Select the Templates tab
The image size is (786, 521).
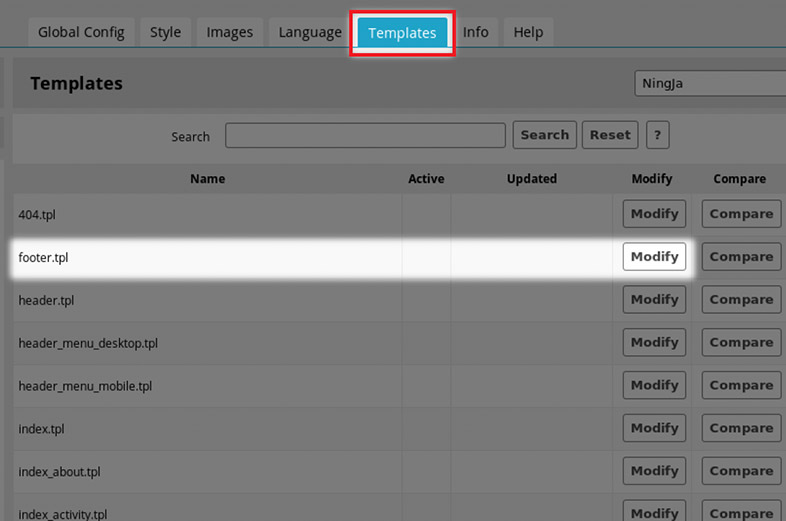point(403,33)
